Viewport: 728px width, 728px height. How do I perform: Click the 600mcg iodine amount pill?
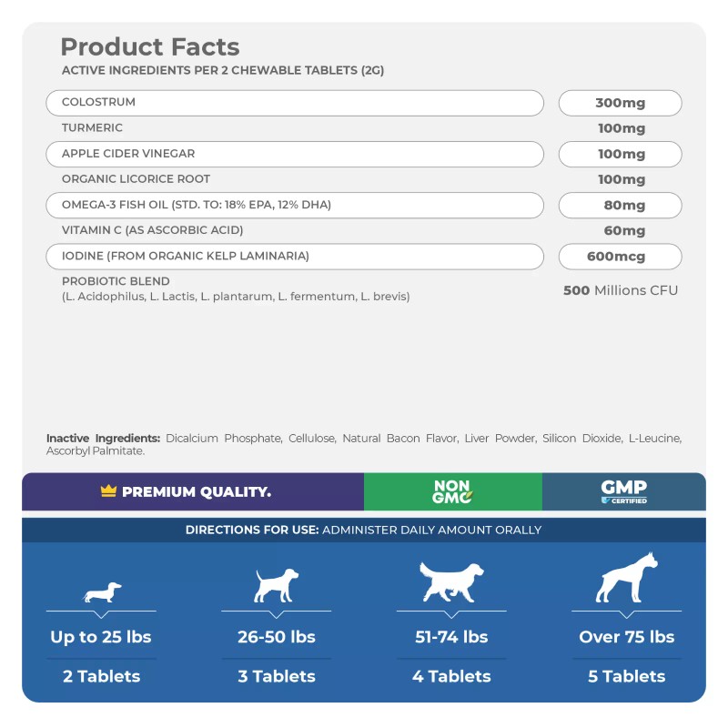[621, 257]
